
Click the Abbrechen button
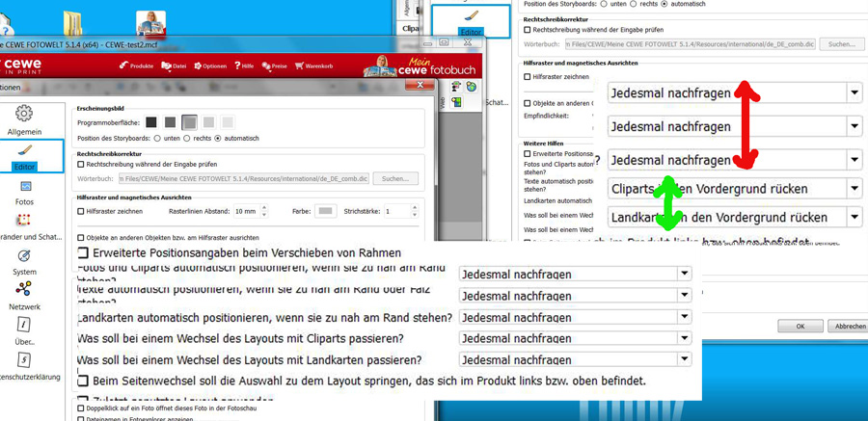point(849,327)
